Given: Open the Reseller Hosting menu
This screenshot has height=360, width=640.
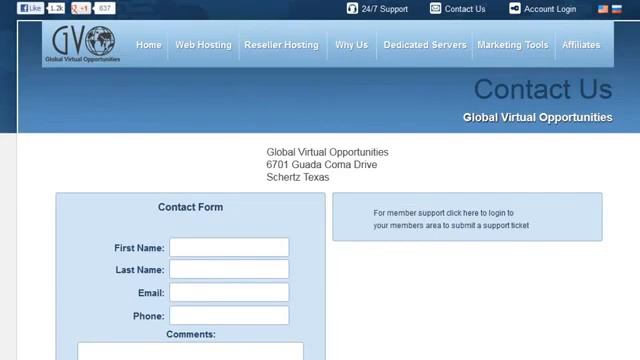Looking at the screenshot, I should (281, 45).
